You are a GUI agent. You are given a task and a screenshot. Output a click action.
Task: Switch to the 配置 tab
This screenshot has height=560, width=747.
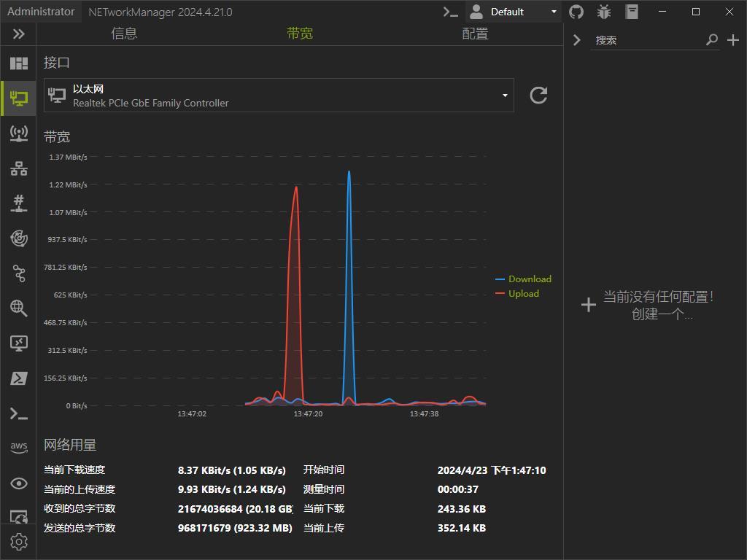pos(475,33)
